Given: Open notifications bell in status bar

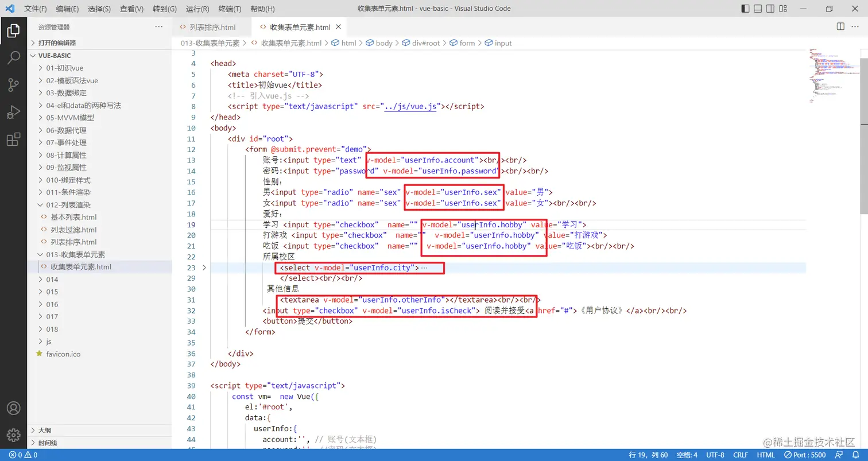Looking at the screenshot, I should click(x=855, y=455).
